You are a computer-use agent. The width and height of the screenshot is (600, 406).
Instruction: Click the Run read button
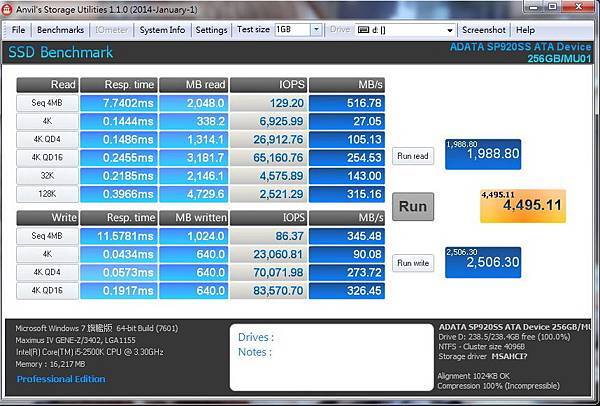click(413, 156)
